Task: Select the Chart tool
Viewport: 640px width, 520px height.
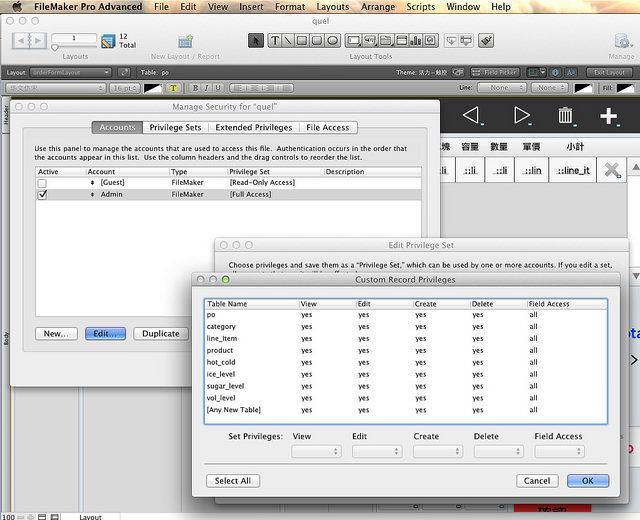Action: (416, 40)
